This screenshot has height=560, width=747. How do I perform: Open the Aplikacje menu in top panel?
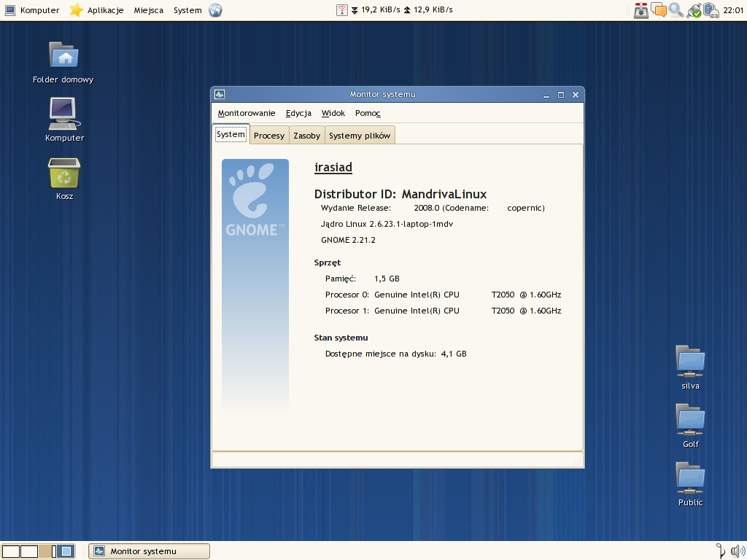pos(105,10)
